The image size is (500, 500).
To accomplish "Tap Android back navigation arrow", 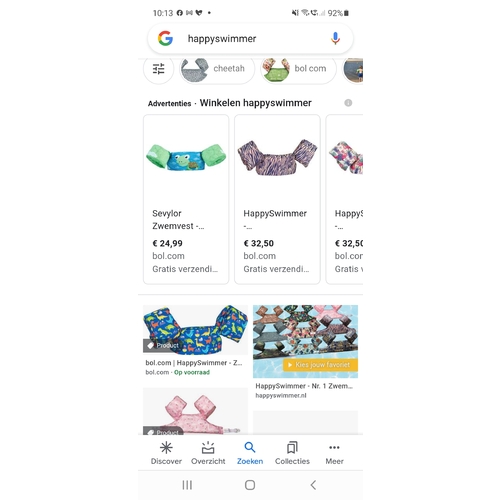I will (313, 485).
